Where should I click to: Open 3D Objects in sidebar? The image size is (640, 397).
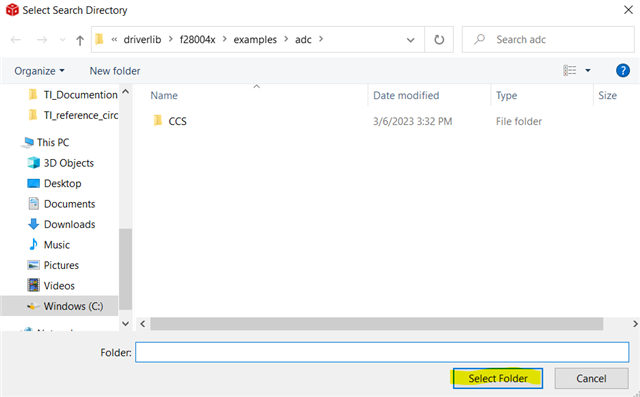coord(69,163)
